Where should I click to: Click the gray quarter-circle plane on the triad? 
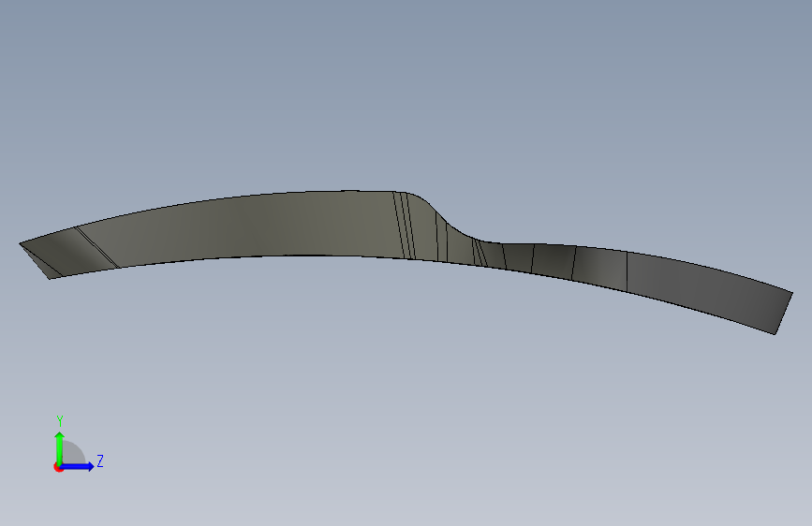[74, 452]
